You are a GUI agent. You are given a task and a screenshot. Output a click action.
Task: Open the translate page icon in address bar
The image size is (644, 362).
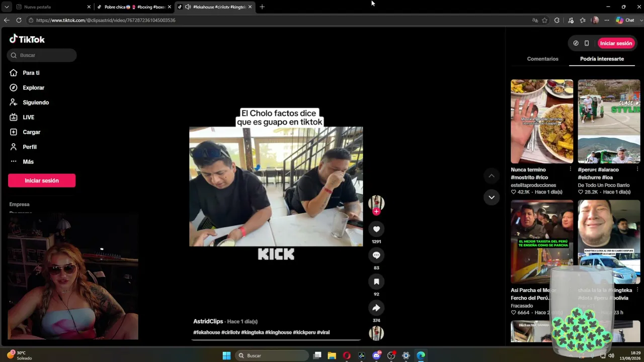[535, 20]
